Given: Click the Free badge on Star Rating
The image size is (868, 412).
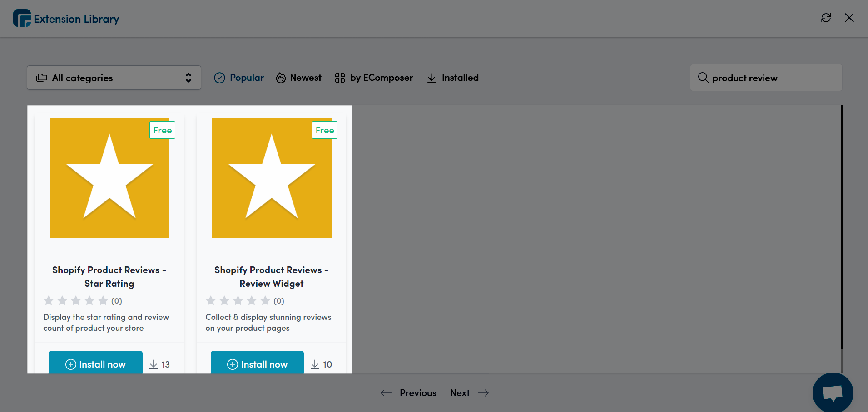Looking at the screenshot, I should click(163, 130).
